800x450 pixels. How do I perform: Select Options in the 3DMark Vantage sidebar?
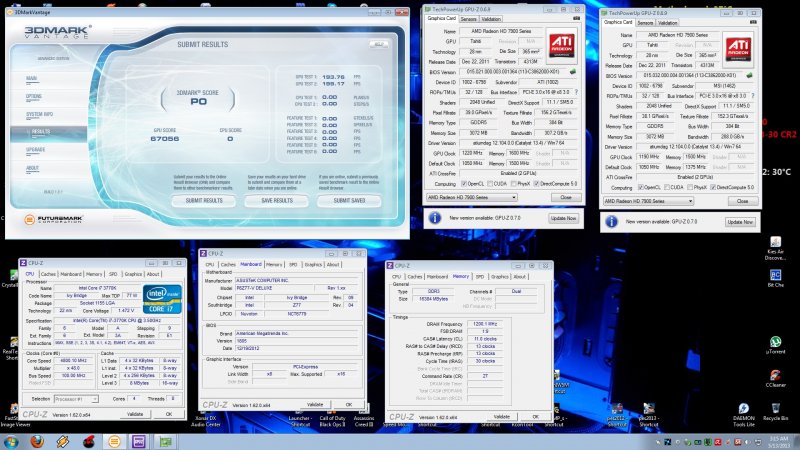click(34, 96)
